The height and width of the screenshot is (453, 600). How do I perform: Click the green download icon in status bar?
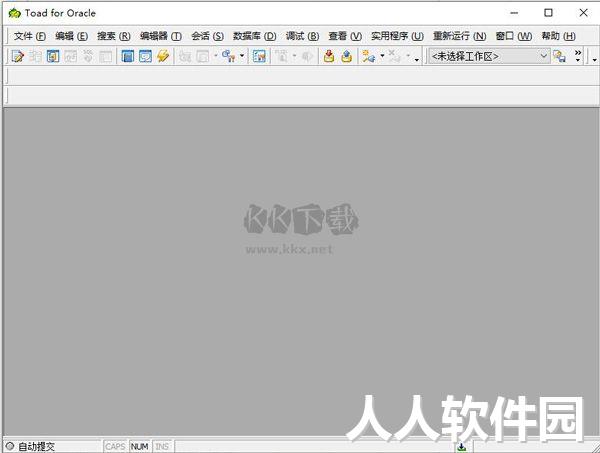(x=462, y=447)
